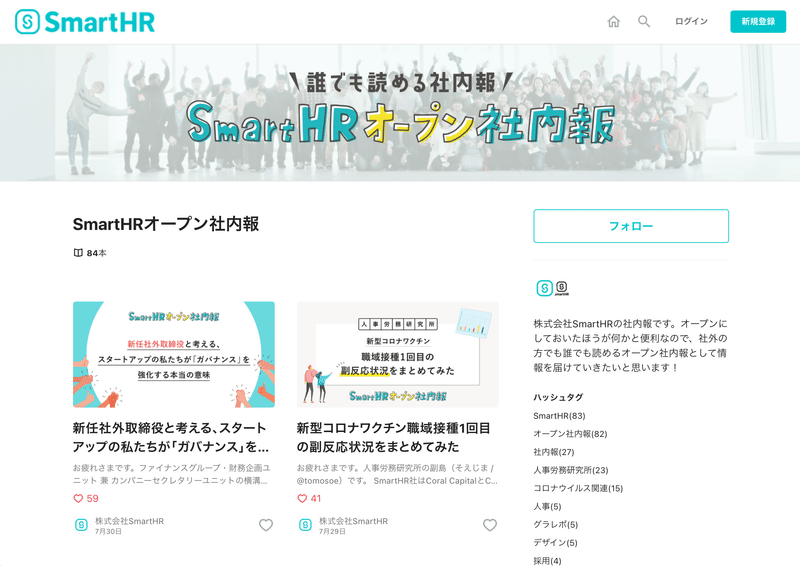
Task: Open article title 新型コロナワクチン職域接種1回目
Action: coord(393,437)
